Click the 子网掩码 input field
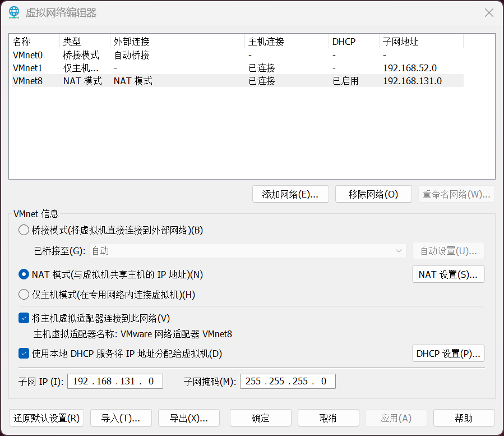This screenshot has height=436, width=504. point(288,382)
